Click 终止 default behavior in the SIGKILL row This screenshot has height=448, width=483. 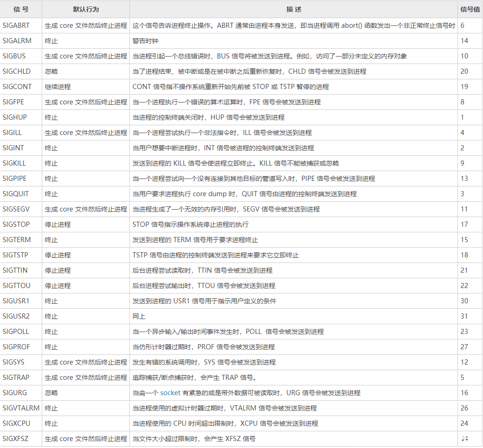point(51,163)
